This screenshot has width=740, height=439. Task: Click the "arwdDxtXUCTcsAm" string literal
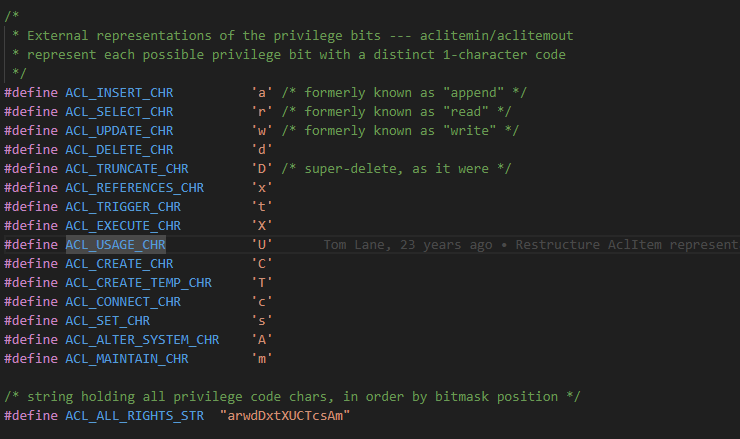tap(285, 415)
